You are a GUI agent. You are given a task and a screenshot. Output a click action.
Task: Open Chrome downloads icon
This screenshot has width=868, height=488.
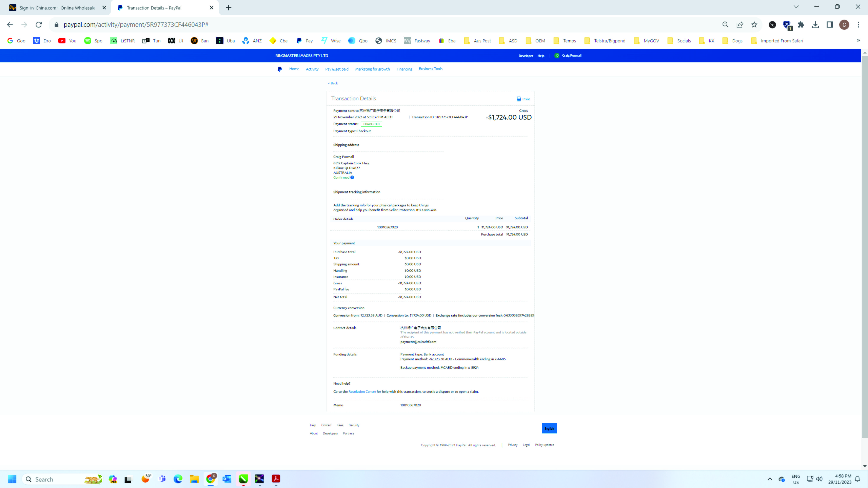click(x=815, y=25)
